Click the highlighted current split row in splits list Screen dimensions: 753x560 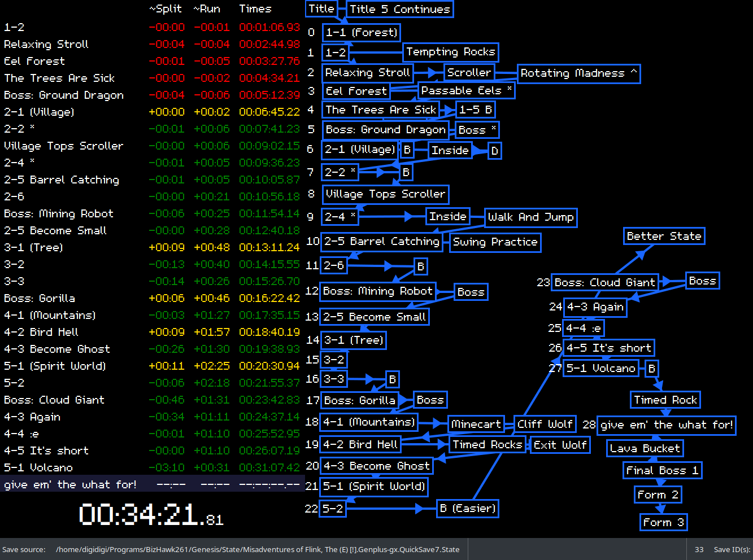[x=153, y=484]
